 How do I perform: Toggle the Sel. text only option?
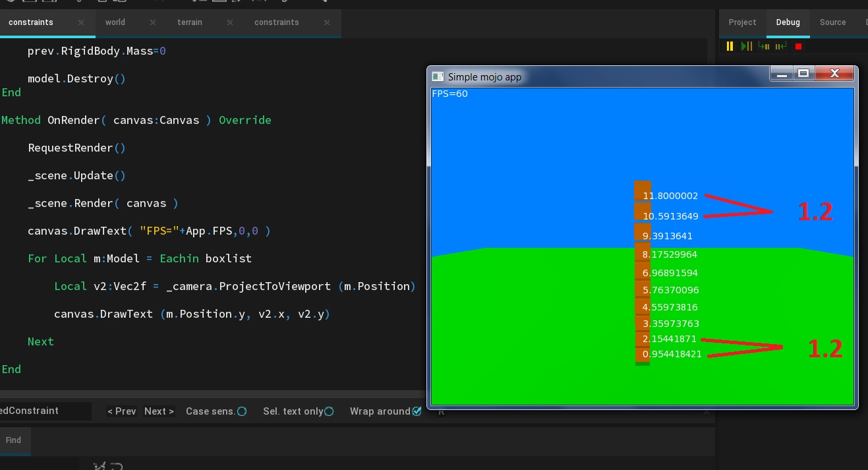pos(329,411)
